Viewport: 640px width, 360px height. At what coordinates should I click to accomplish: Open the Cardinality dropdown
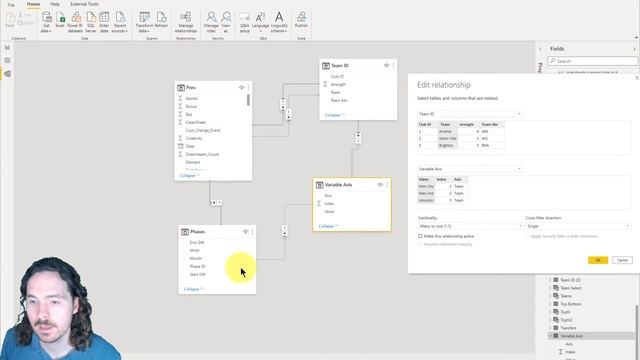click(x=470, y=226)
